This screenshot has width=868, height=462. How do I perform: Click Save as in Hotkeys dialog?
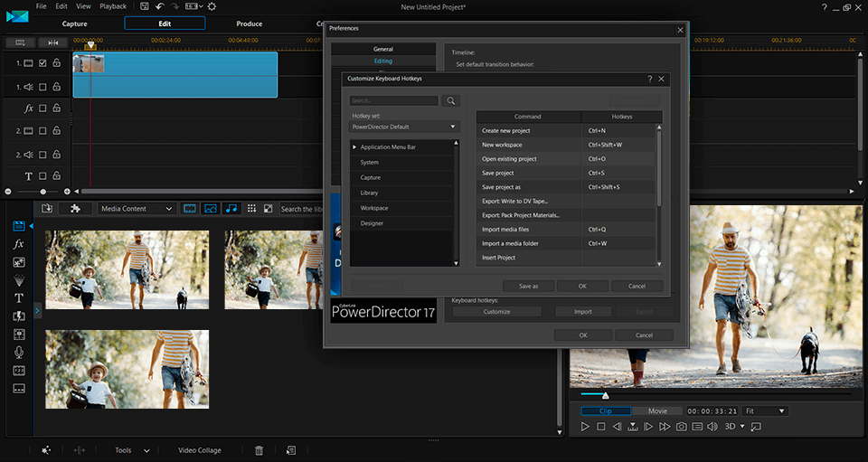(529, 286)
